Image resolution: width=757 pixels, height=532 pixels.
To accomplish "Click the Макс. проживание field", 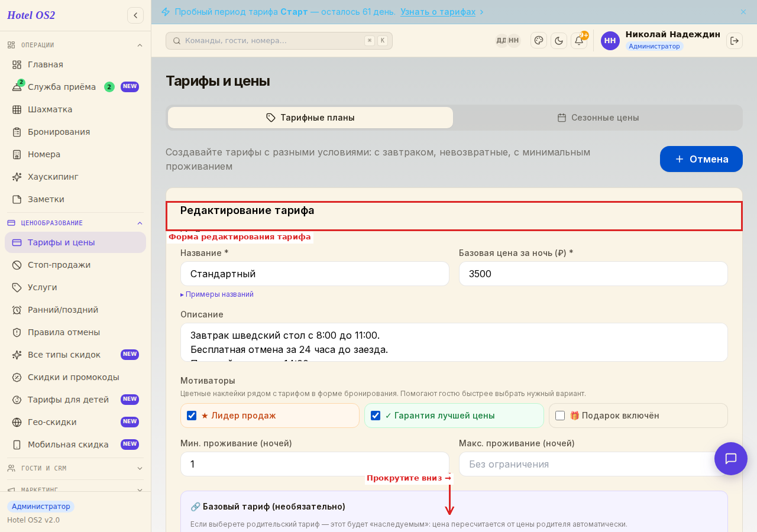I will pyautogui.click(x=593, y=464).
